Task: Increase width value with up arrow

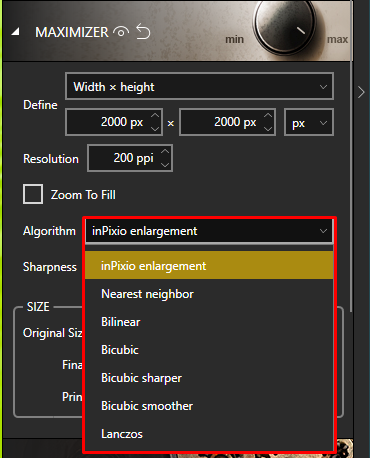Action: click(155, 116)
